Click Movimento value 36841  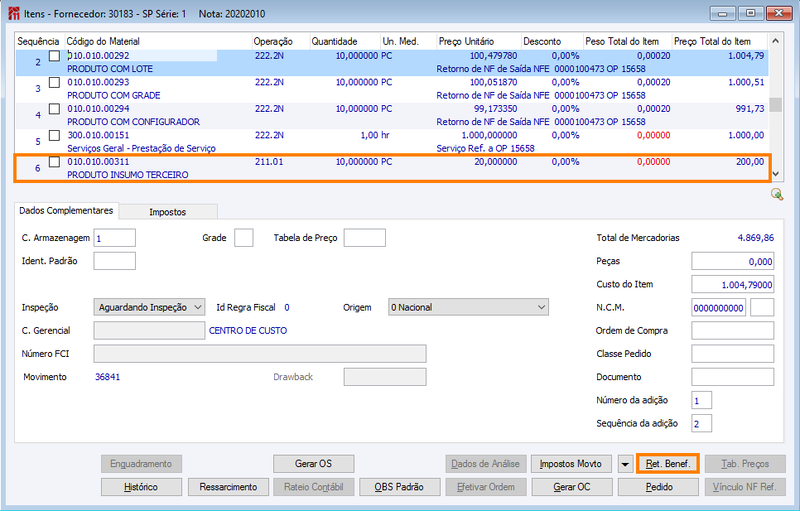click(x=108, y=377)
